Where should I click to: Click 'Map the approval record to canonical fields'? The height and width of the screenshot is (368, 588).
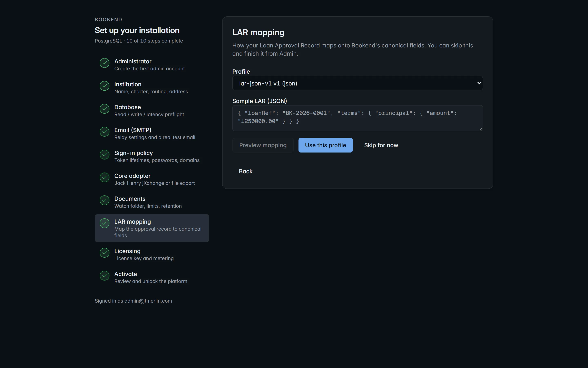click(158, 232)
